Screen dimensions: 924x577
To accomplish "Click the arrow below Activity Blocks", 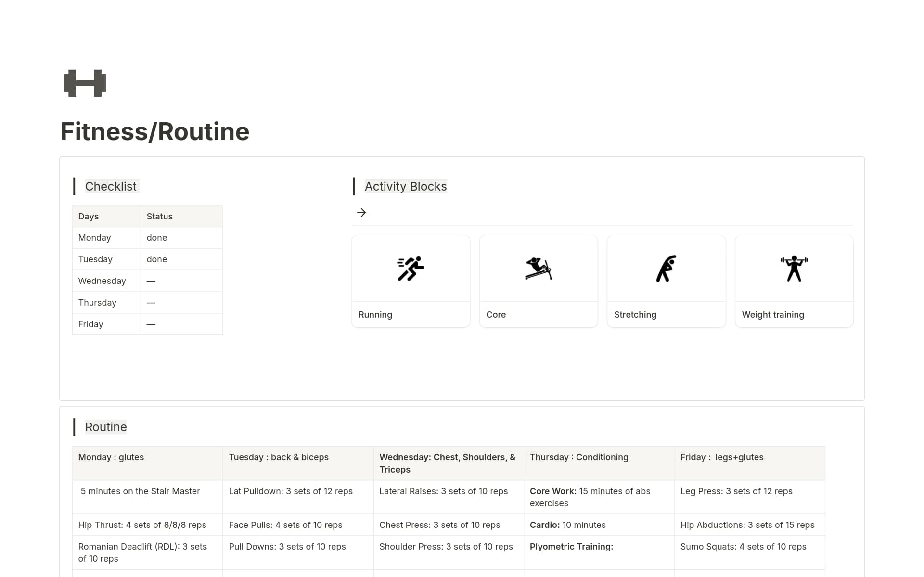I will coord(361,212).
